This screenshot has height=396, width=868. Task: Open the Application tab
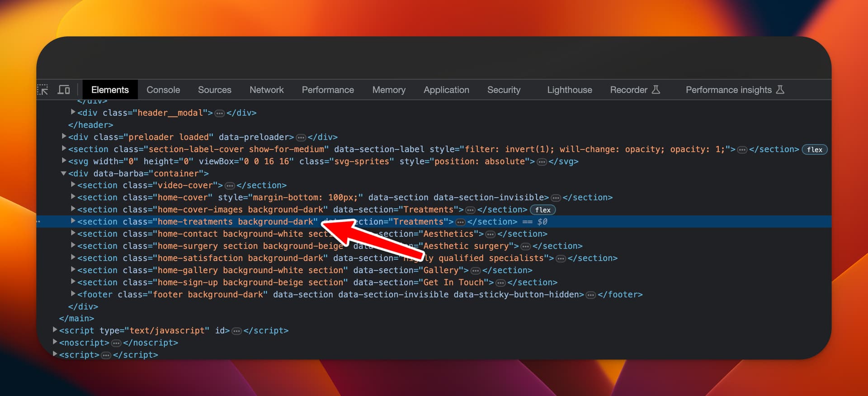tap(446, 90)
